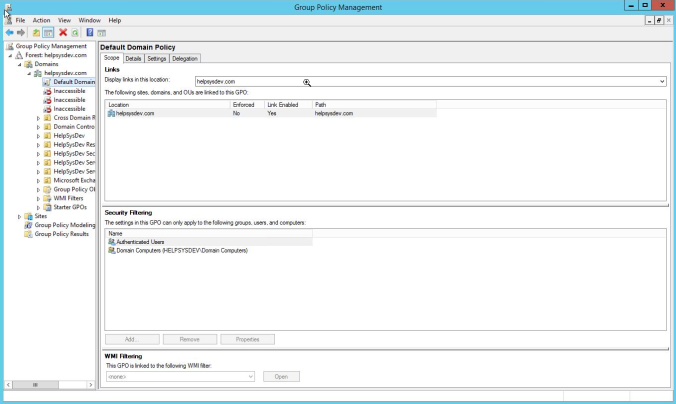Screen dimensions: 676x404
Task: Click the blue Help toolbar icon
Action: 90,32
